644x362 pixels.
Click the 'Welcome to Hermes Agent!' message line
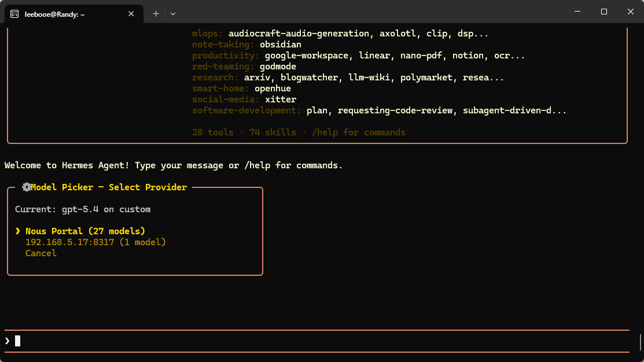(174, 165)
